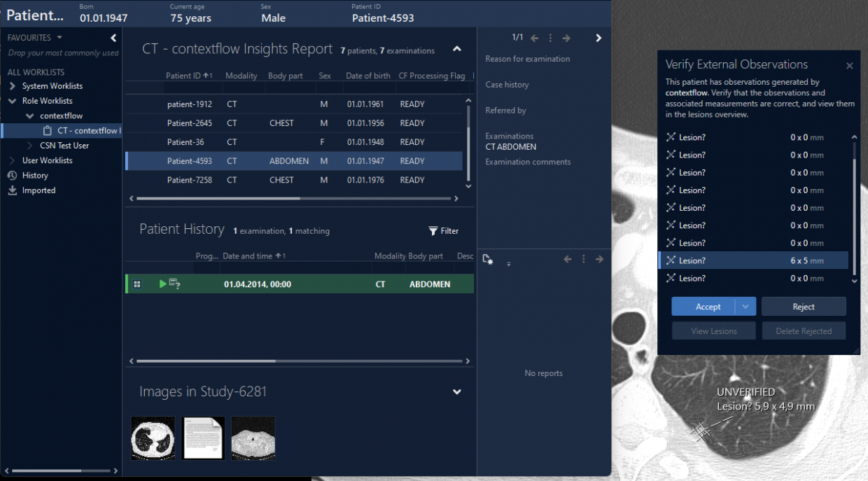868x481 pixels.
Task: Select the 6 x 5 mm lesion entry
Action: (x=752, y=260)
